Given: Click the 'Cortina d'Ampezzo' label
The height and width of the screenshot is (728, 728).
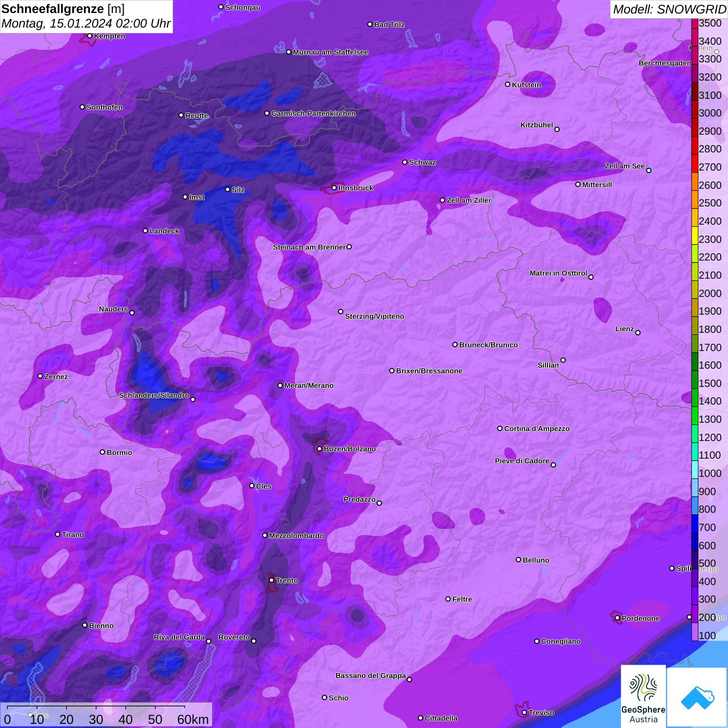Looking at the screenshot, I should click(x=537, y=428).
